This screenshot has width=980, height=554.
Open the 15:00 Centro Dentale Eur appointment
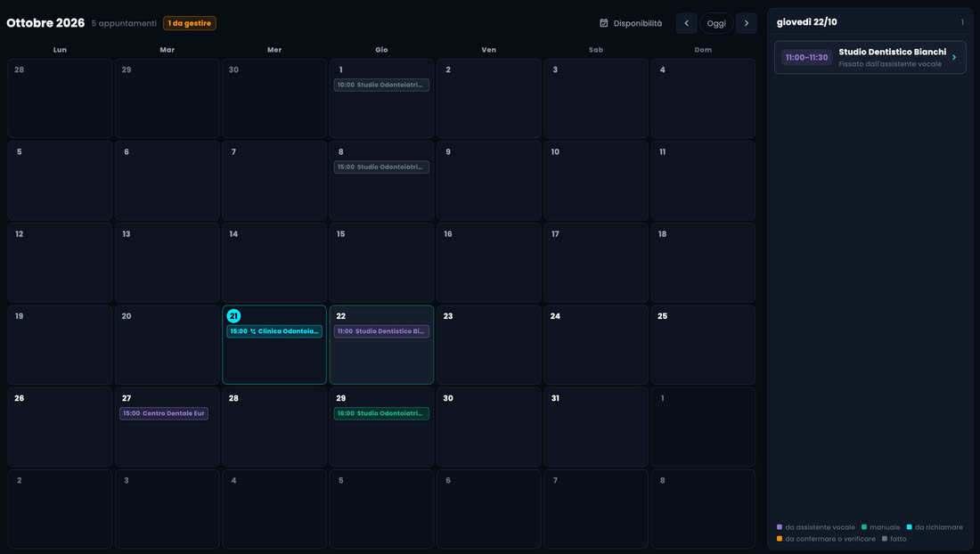pyautogui.click(x=164, y=413)
